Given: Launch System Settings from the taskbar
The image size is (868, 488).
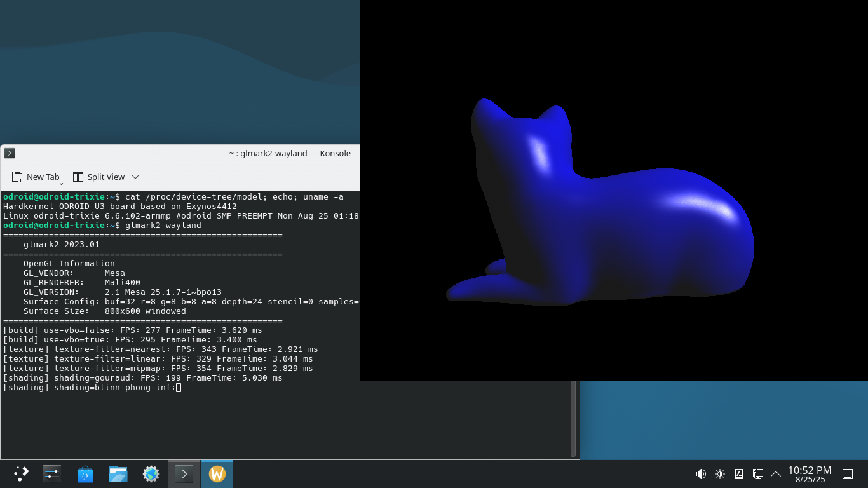Looking at the screenshot, I should tap(52, 473).
